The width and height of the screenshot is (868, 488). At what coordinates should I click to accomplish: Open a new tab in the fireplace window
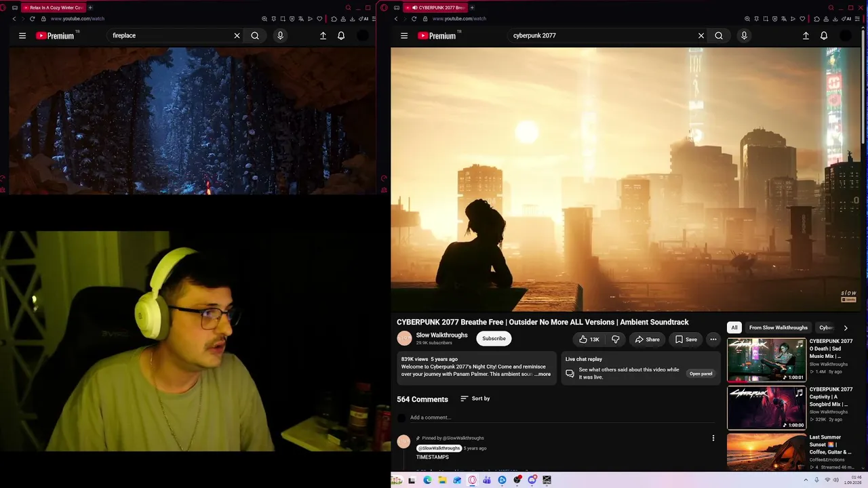90,7
